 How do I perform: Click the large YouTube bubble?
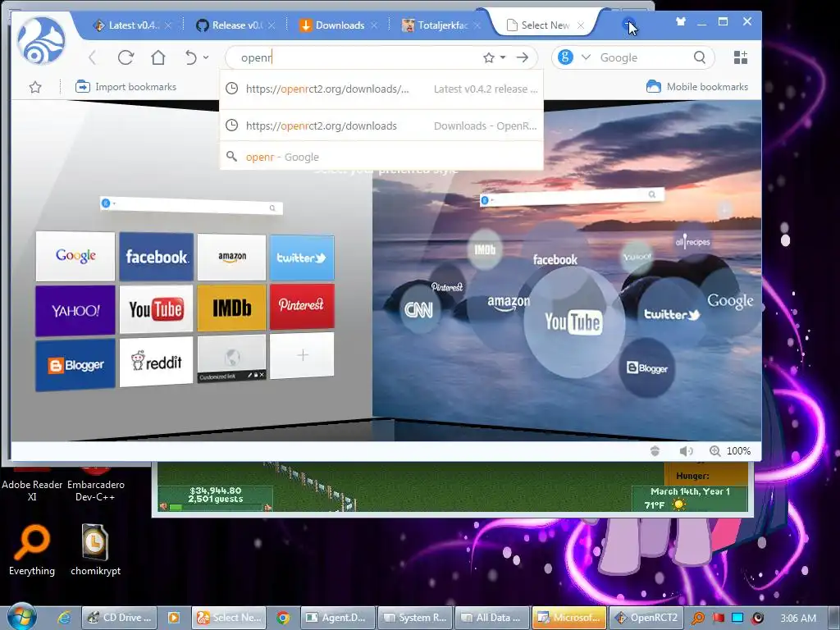(573, 322)
